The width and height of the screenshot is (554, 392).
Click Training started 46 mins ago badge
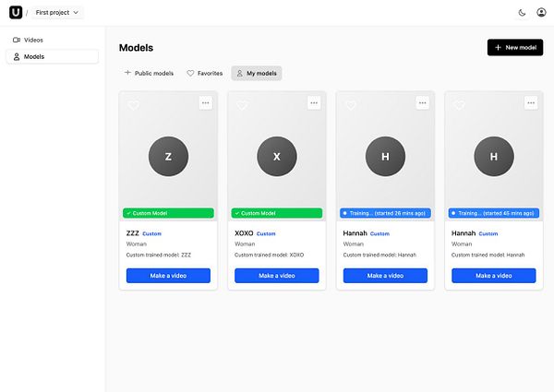pos(494,213)
